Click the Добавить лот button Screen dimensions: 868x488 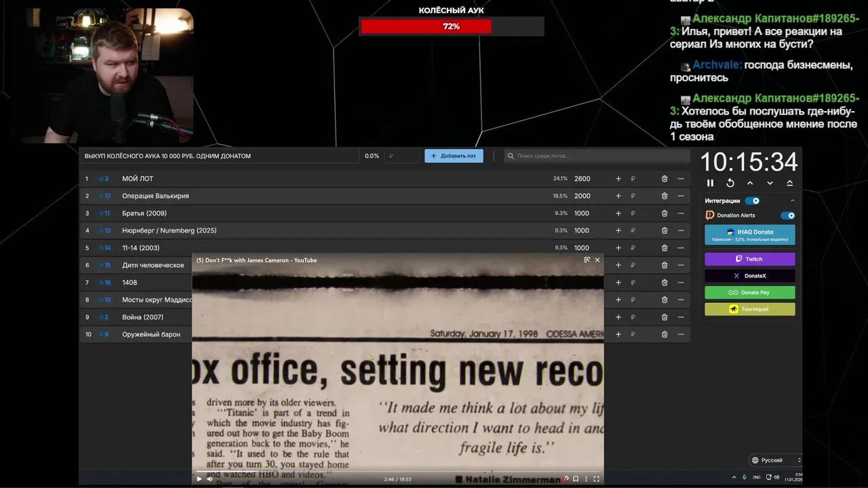tap(454, 156)
